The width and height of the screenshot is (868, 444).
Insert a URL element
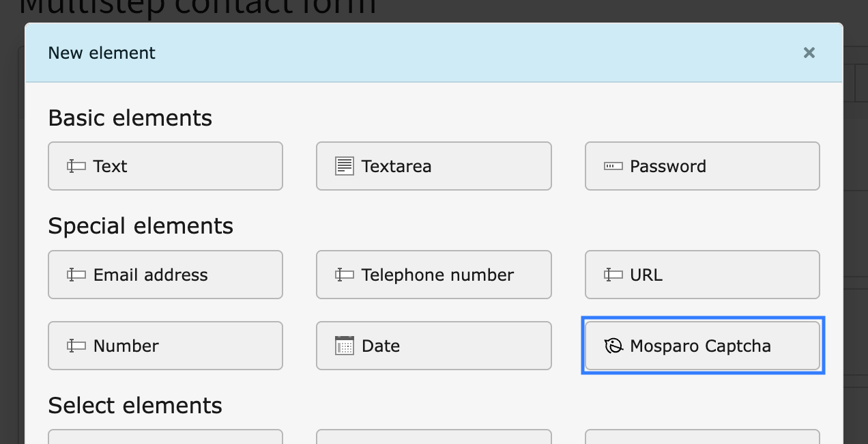(x=702, y=275)
